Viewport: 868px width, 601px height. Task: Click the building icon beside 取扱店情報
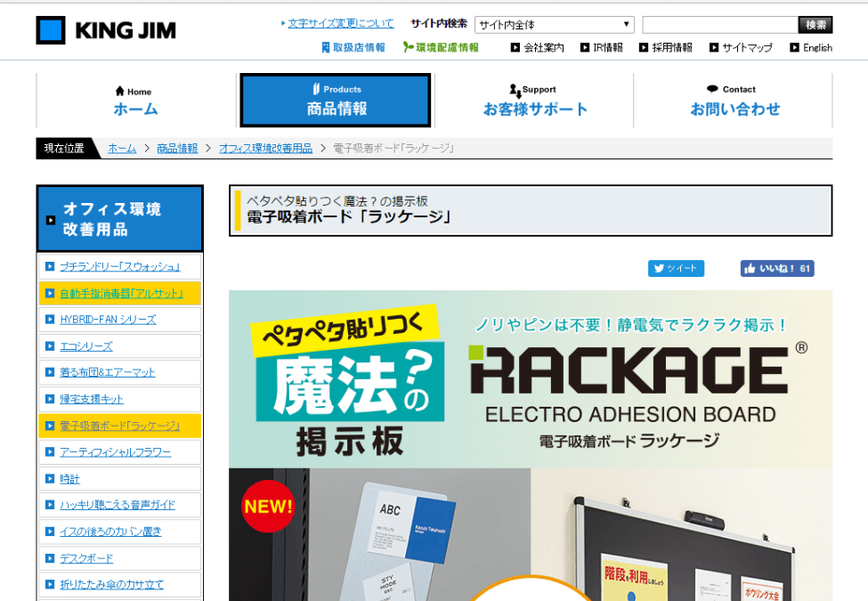click(326, 47)
